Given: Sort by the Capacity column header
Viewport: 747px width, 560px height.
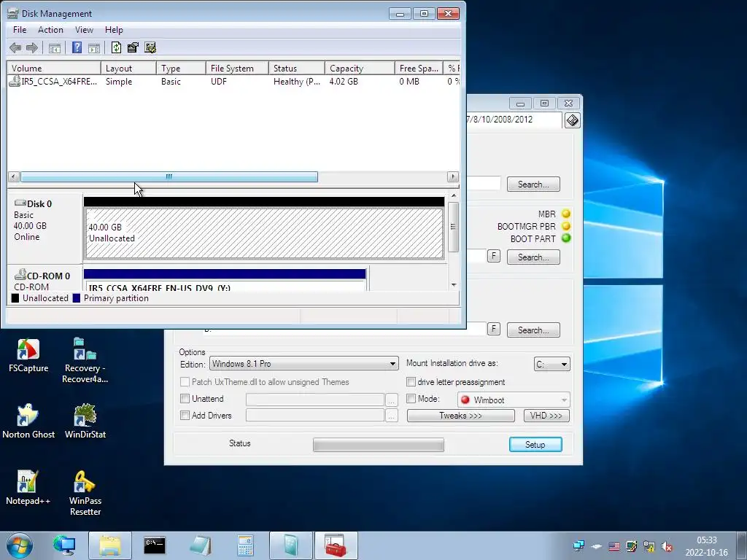Looking at the screenshot, I should point(360,68).
